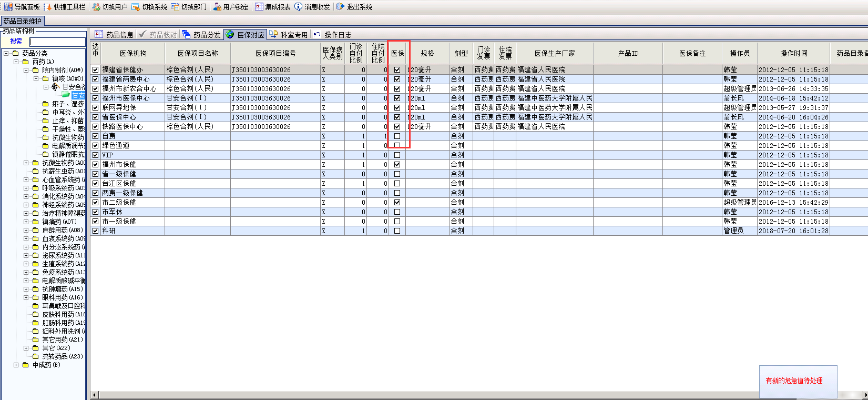Click the 医保机构 column header
868x400 pixels.
pos(133,53)
